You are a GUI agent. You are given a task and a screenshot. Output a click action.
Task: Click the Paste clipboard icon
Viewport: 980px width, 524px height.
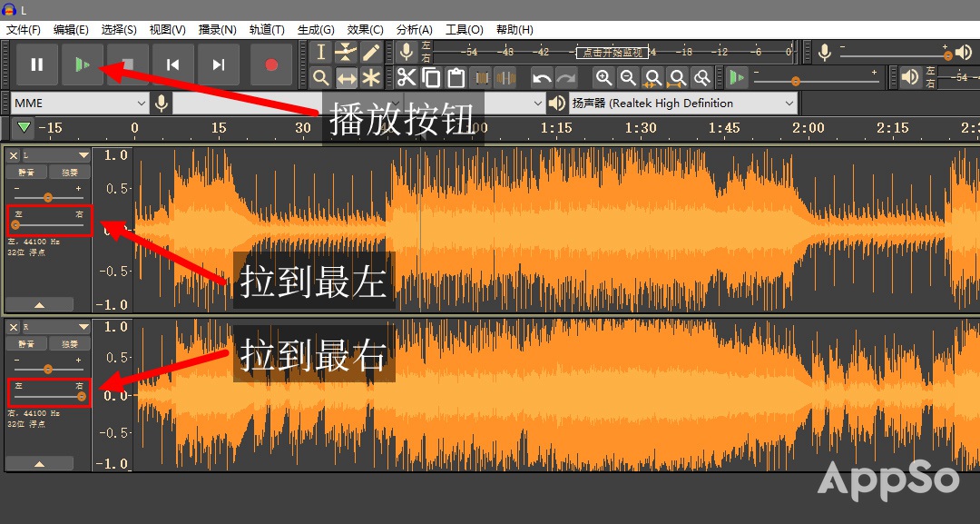coord(456,77)
